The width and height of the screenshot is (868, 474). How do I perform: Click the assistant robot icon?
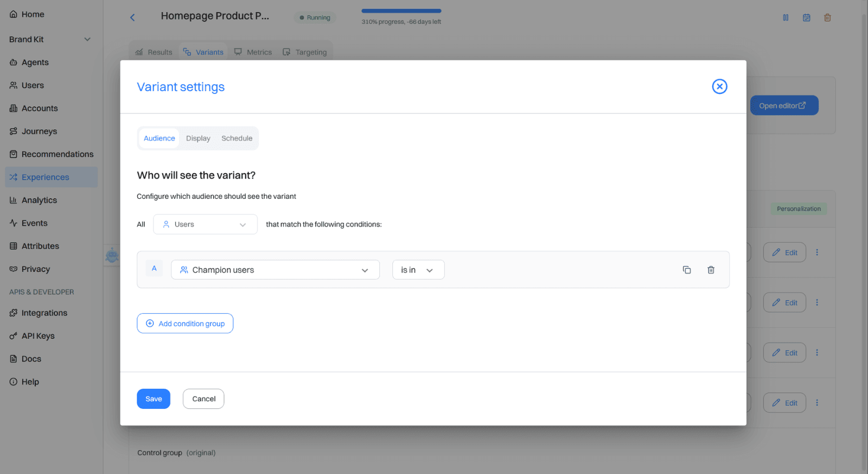point(112,255)
